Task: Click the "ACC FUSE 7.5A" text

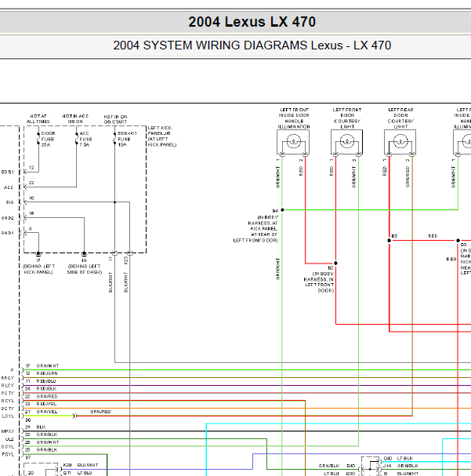Action: tap(85, 139)
